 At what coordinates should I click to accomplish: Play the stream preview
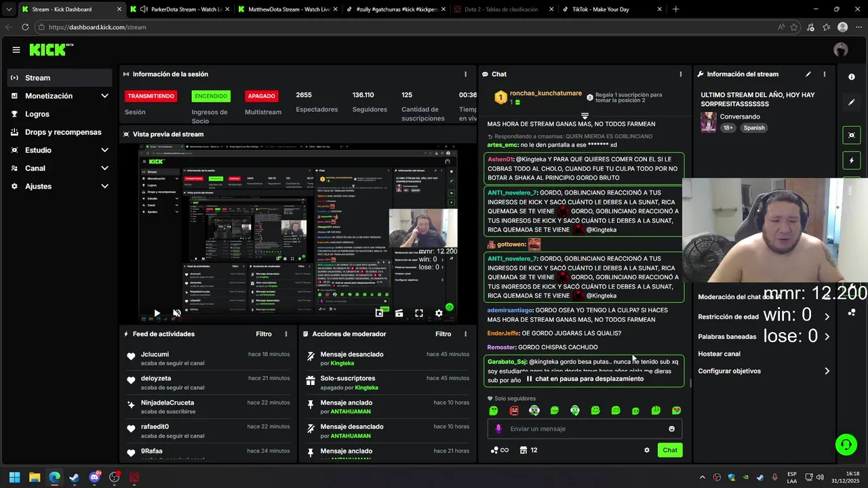157,313
